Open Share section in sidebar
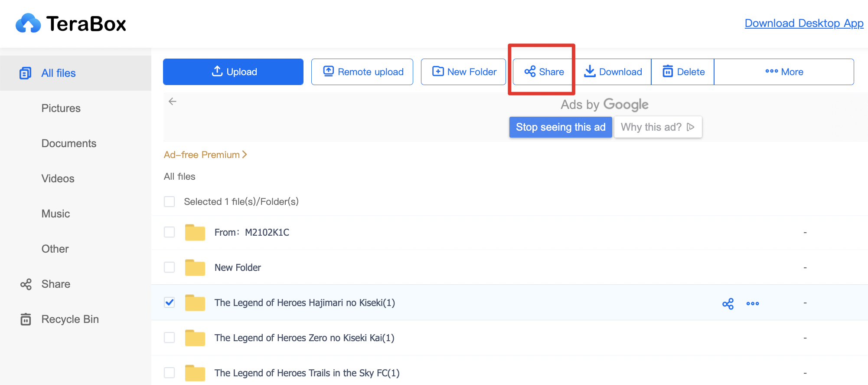Image resolution: width=868 pixels, height=385 pixels. (56, 284)
